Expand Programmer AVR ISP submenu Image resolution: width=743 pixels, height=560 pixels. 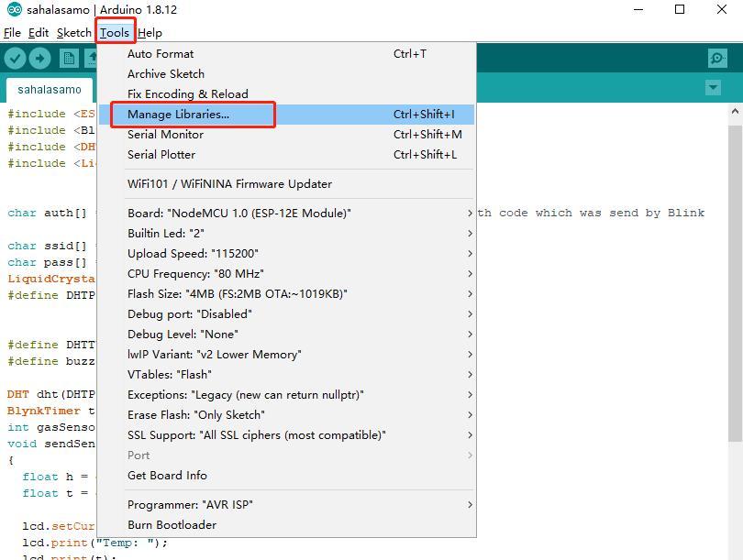(x=286, y=505)
